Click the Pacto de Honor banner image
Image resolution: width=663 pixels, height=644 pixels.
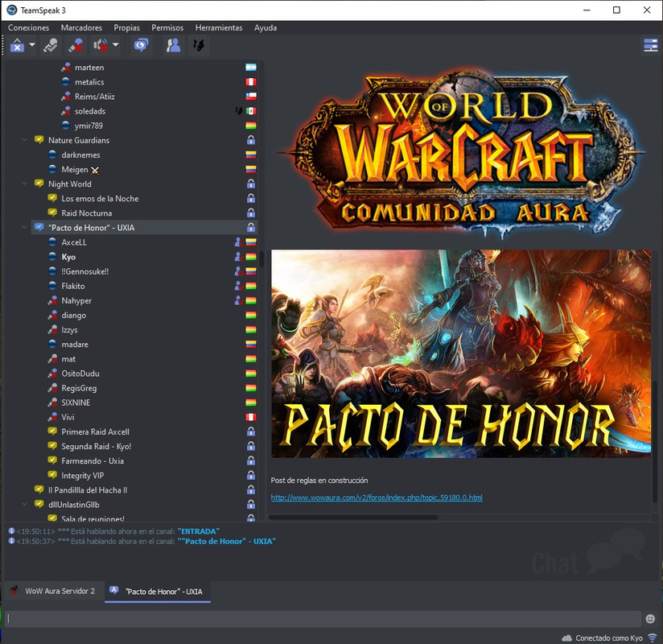click(x=461, y=353)
